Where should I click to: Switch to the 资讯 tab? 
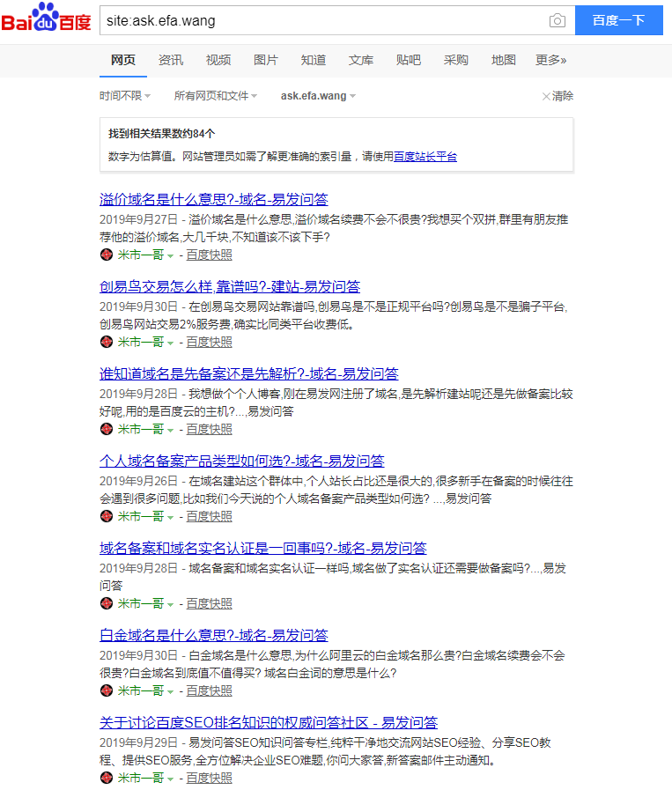pyautogui.click(x=171, y=61)
